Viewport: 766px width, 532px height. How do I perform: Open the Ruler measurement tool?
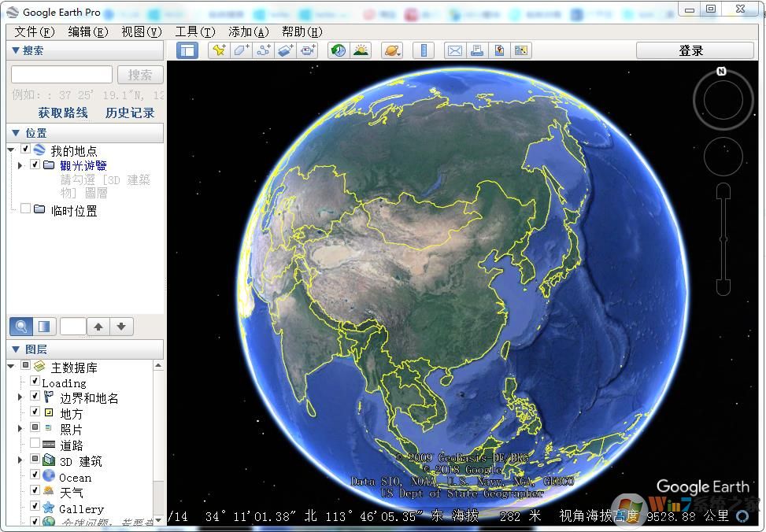click(422, 50)
